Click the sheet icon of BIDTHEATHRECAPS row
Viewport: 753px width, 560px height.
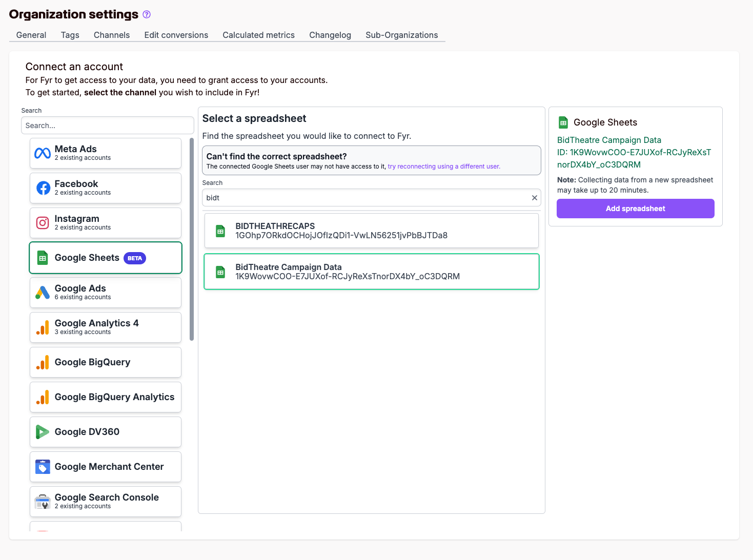pos(220,231)
